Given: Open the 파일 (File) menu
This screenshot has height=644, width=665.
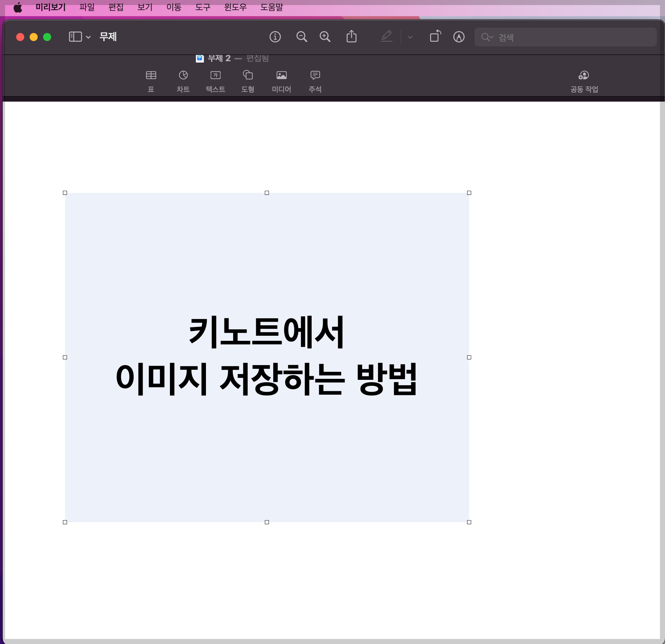Looking at the screenshot, I should coord(87,7).
